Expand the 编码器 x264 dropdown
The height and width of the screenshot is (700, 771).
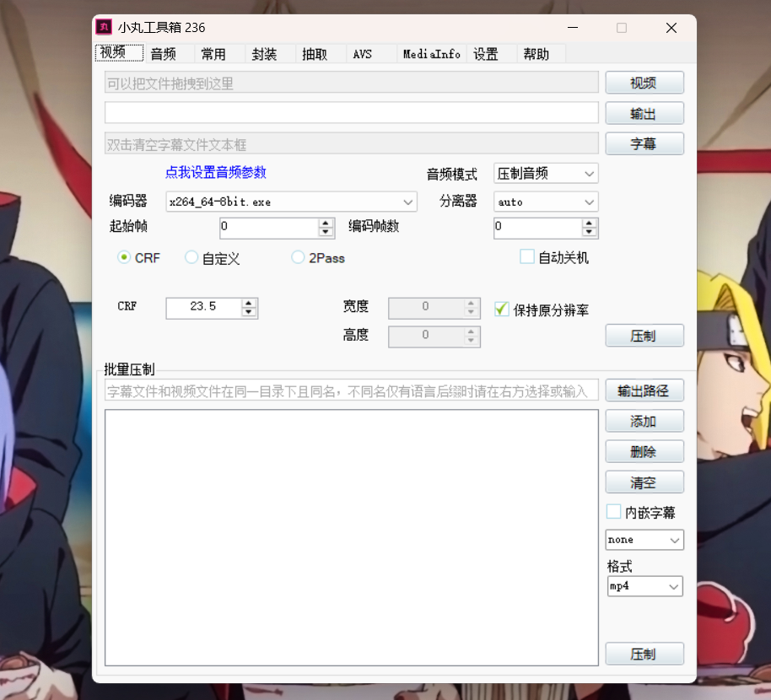tap(292, 202)
